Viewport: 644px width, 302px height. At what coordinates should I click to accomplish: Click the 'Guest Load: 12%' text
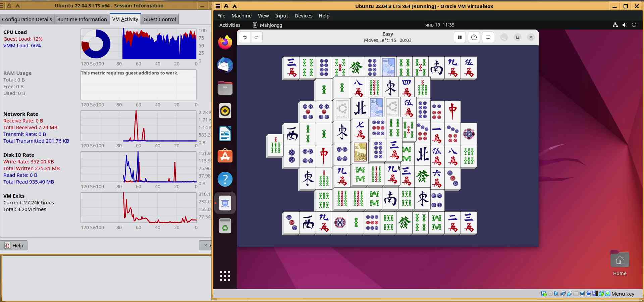tap(23, 39)
